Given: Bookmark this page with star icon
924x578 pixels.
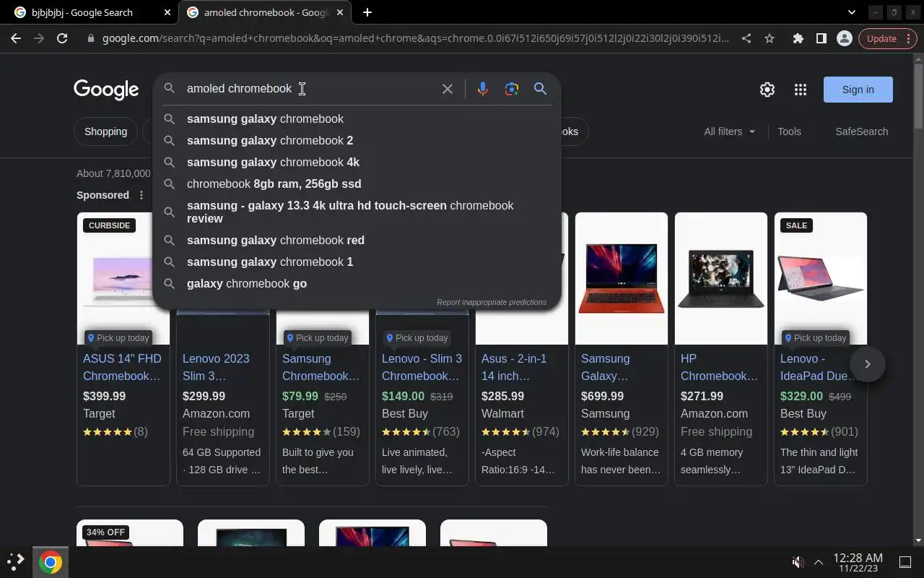Looking at the screenshot, I should click(770, 38).
